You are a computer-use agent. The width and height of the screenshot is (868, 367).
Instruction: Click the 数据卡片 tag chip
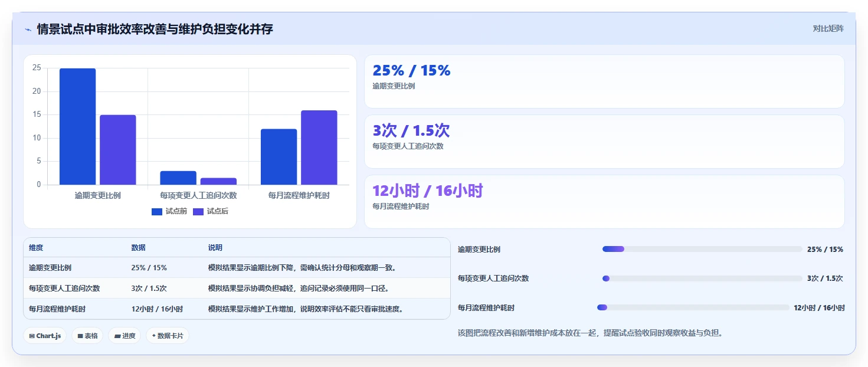[x=168, y=336]
